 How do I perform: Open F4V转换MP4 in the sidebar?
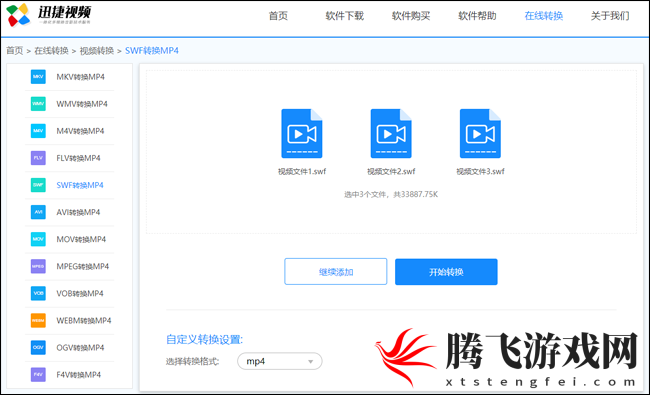coord(79,375)
